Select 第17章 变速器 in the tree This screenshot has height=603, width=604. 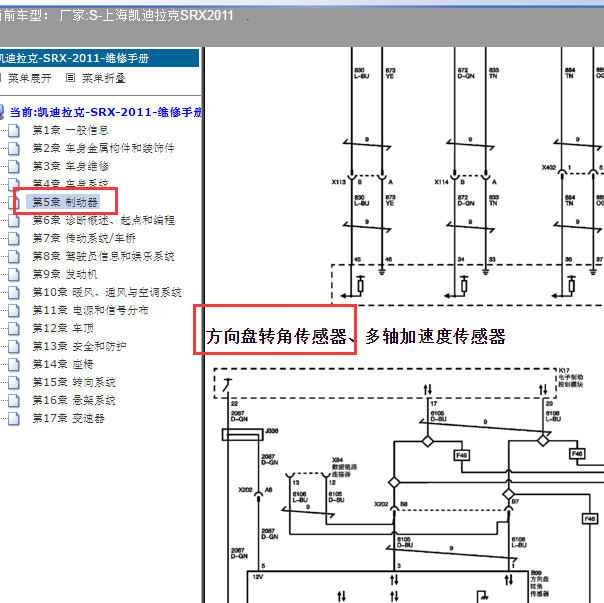pos(69,418)
